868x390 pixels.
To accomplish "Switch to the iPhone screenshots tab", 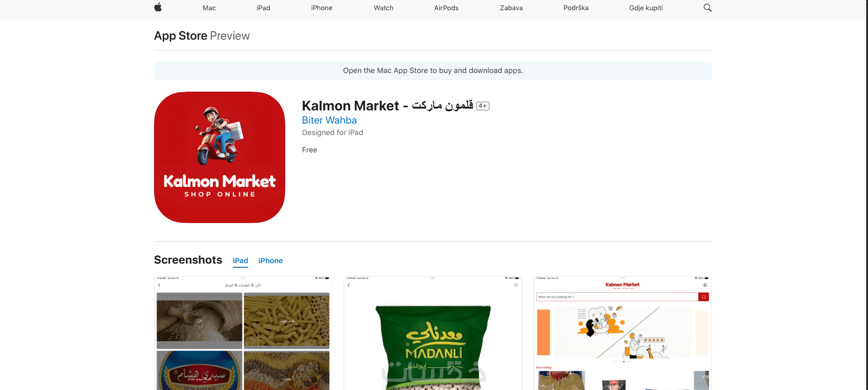I will pos(271,260).
